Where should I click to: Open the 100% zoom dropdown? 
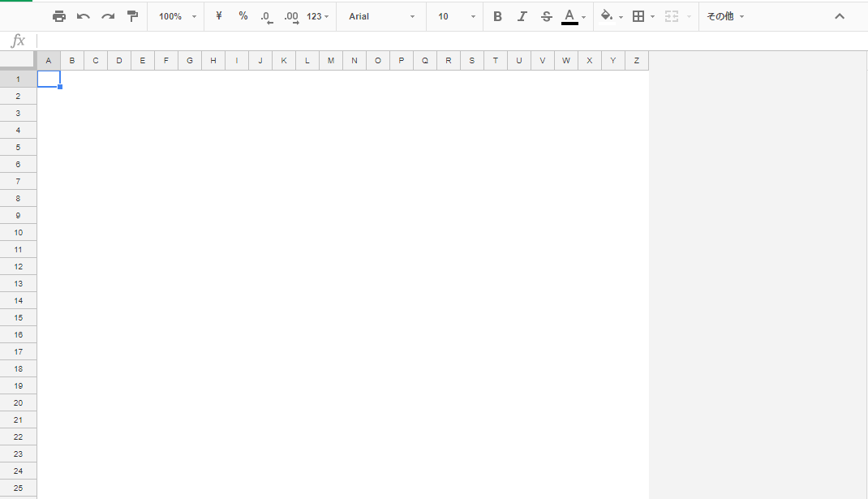[x=177, y=16]
